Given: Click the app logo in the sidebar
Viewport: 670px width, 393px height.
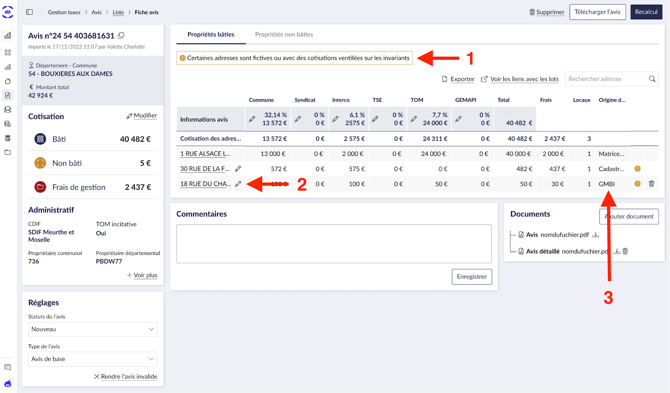Looking at the screenshot, I should 8,12.
